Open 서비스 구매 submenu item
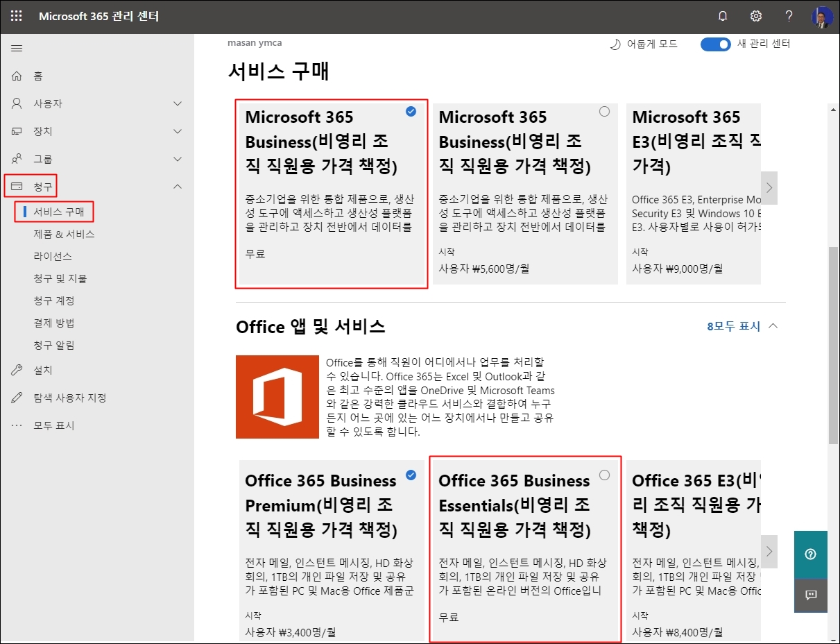Screen dimensions: 840x644 (59, 212)
